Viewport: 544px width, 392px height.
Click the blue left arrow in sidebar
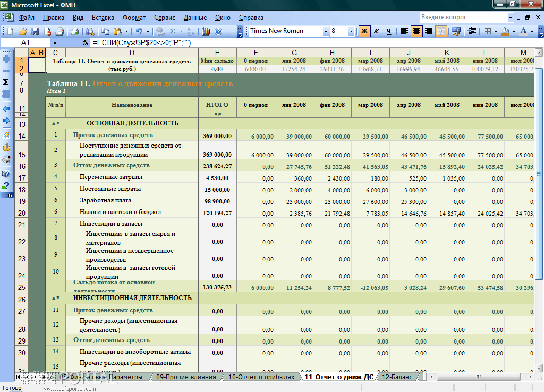click(x=6, y=108)
